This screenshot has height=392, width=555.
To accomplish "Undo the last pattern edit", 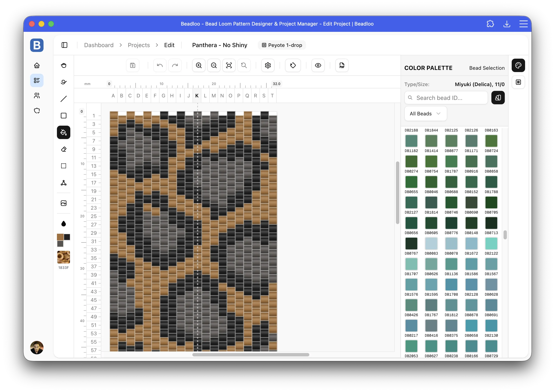I will pos(159,65).
